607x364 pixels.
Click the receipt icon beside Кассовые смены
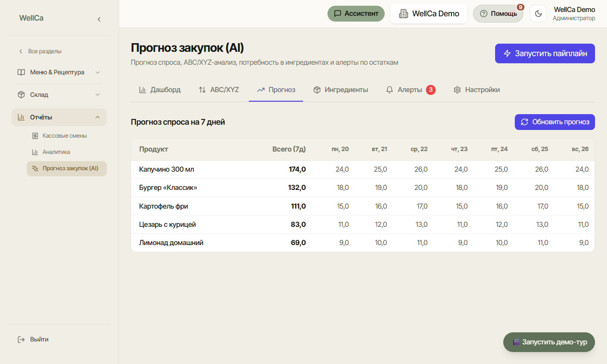point(35,136)
